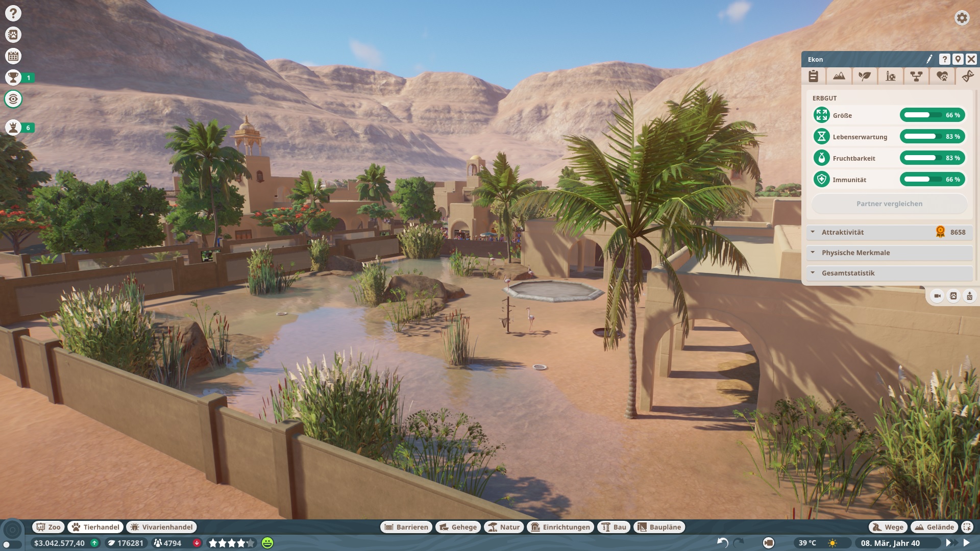Activate animal camera view below Ekon panel

(x=937, y=296)
